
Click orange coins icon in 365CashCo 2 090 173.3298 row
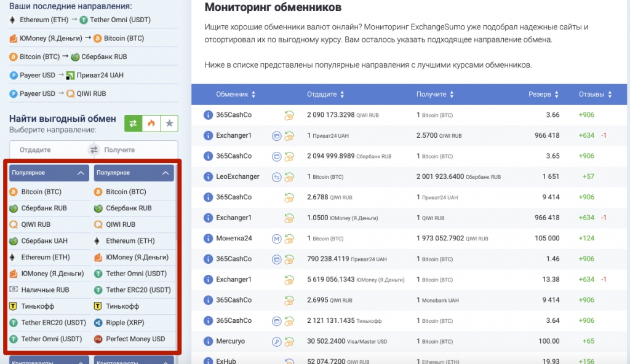pyautogui.click(x=289, y=116)
